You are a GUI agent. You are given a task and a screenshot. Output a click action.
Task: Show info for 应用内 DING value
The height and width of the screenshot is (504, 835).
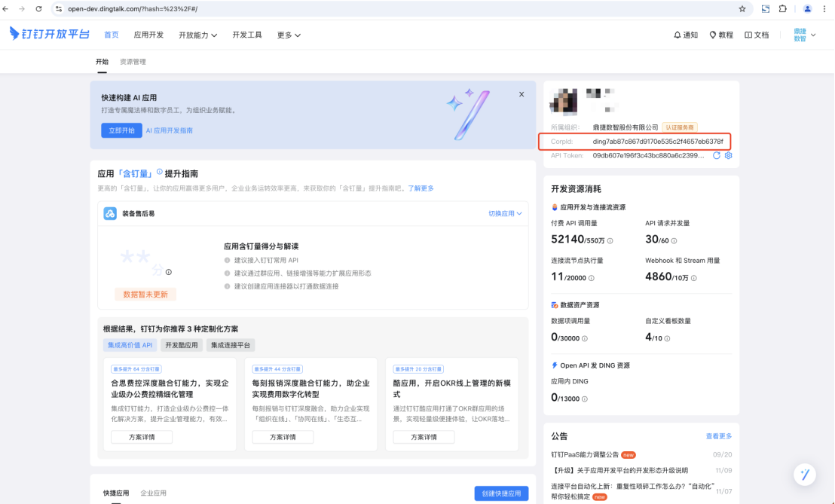click(x=585, y=399)
